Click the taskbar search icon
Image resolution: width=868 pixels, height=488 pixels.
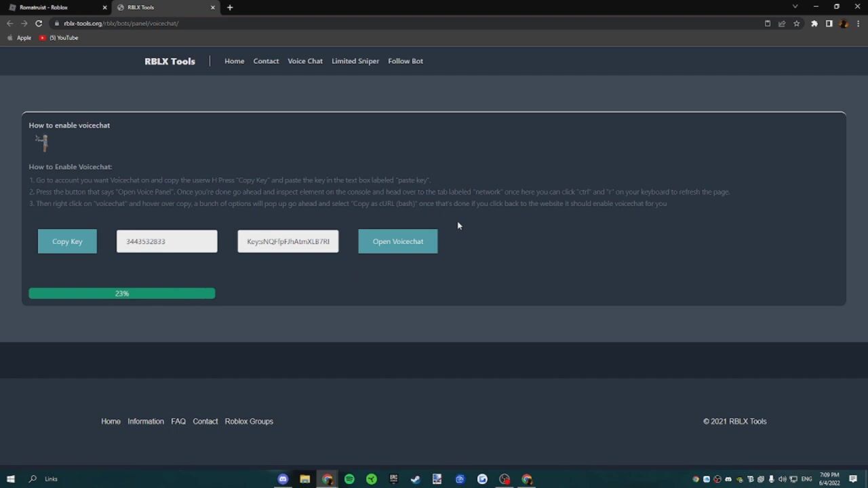click(33, 479)
